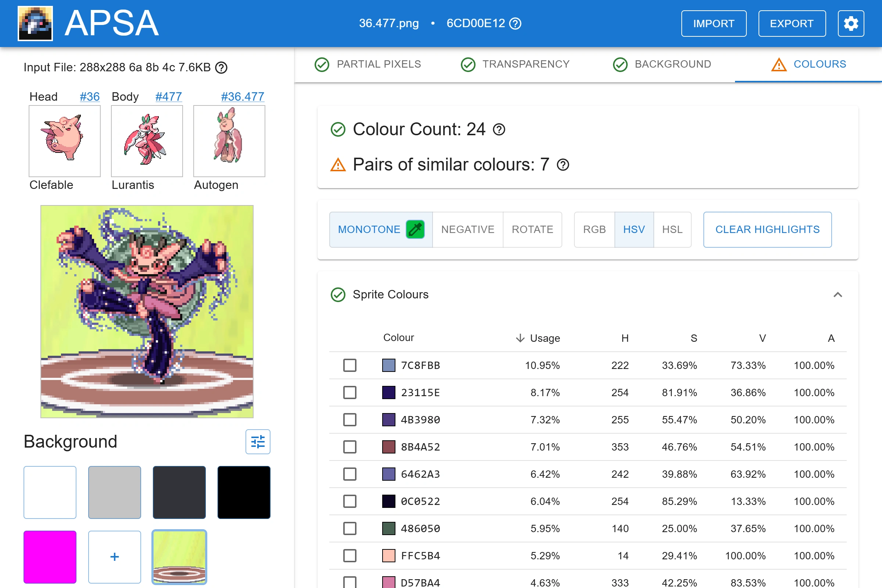
Task: Open the settings gear icon
Action: (850, 24)
